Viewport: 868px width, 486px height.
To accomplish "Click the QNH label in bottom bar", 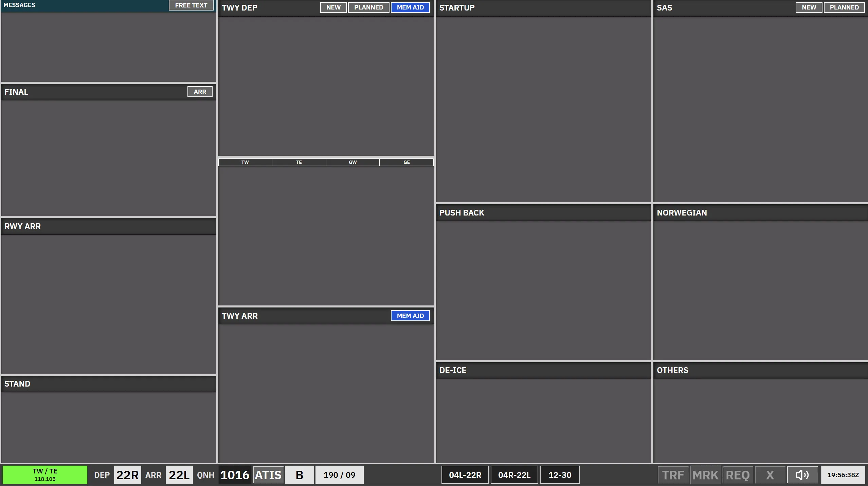I will [205, 475].
